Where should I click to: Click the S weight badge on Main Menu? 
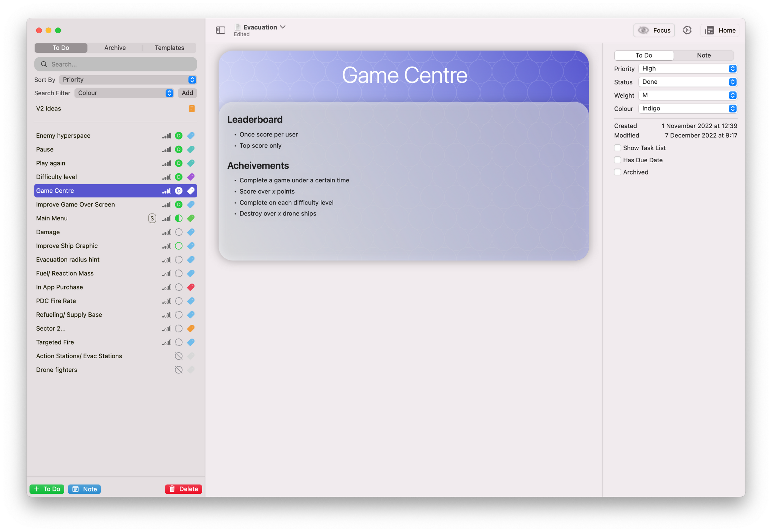(x=152, y=218)
